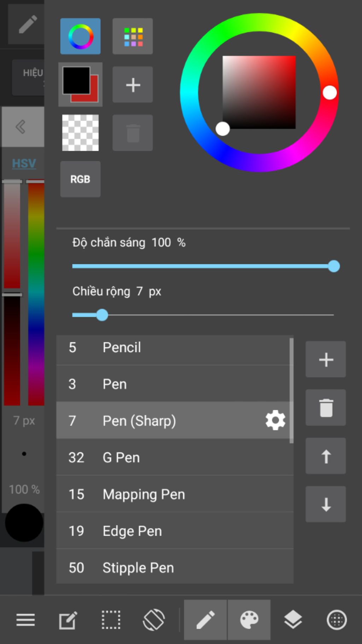362x644 pixels.
Task: Click the HSV mode link
Action: (x=24, y=163)
